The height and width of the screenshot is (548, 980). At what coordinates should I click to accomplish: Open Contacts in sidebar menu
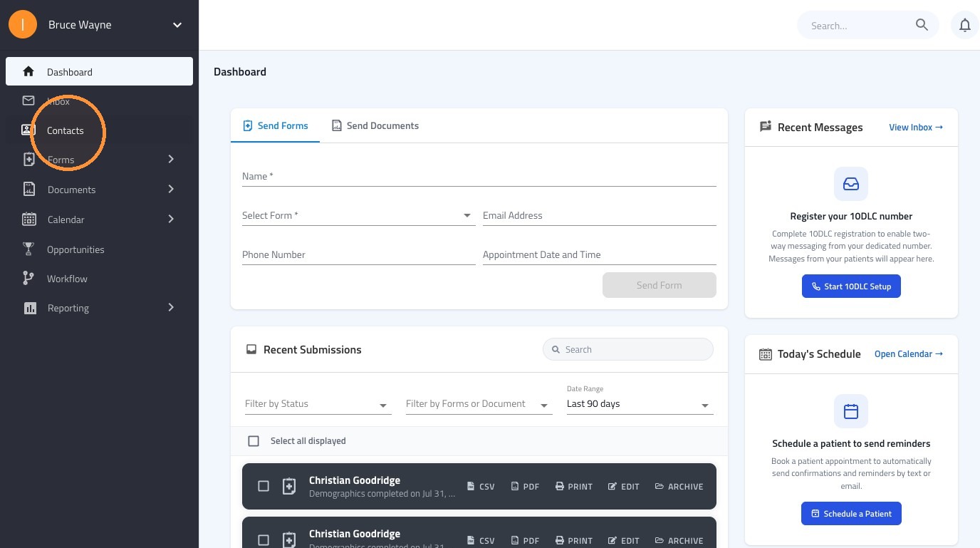tap(99, 130)
